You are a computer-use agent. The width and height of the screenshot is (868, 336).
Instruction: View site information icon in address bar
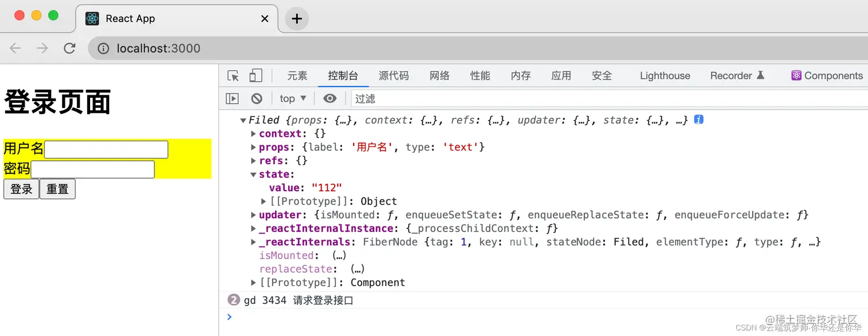coord(103,49)
